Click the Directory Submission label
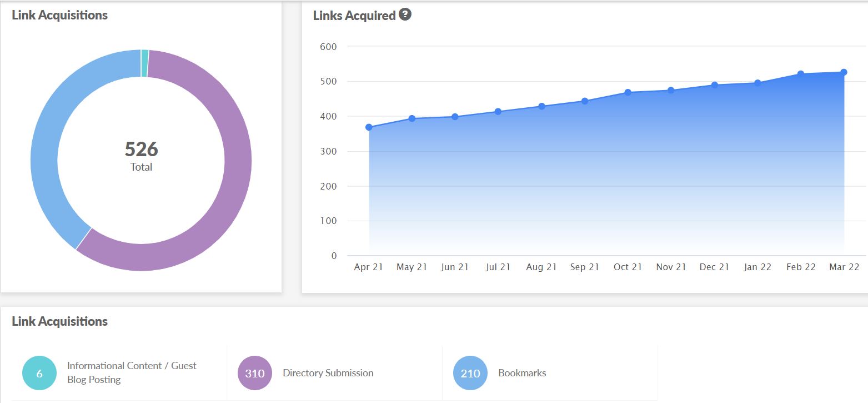The height and width of the screenshot is (403, 868). 328,373
